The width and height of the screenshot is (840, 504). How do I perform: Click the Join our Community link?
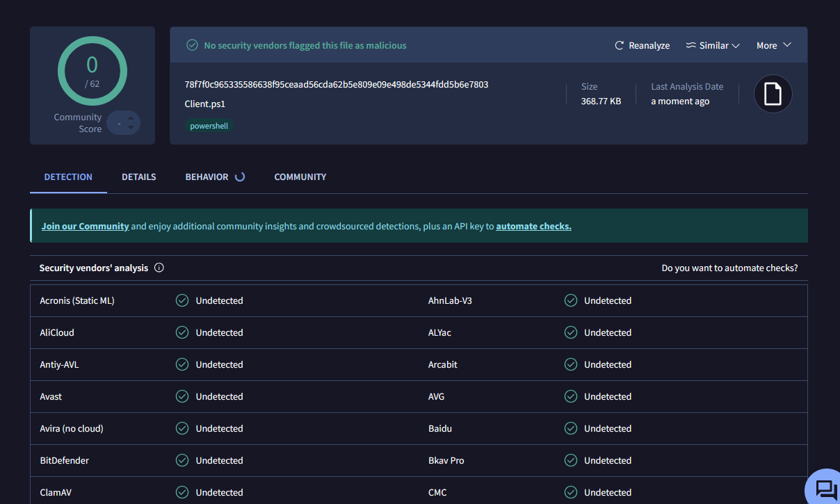[x=85, y=226]
